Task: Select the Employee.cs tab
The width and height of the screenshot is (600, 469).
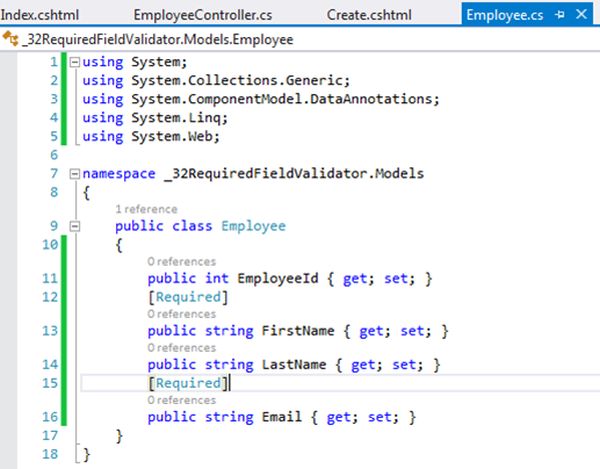Action: 505,15
